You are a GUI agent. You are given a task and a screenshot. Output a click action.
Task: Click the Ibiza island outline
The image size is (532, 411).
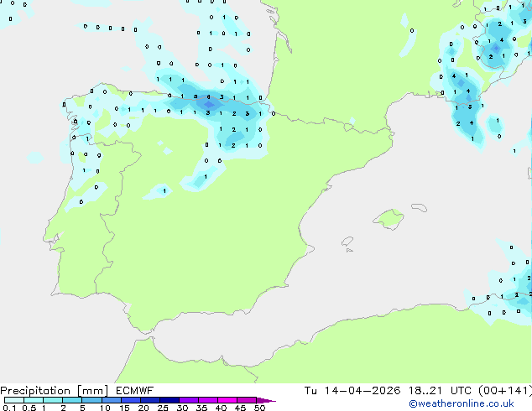click(x=347, y=242)
